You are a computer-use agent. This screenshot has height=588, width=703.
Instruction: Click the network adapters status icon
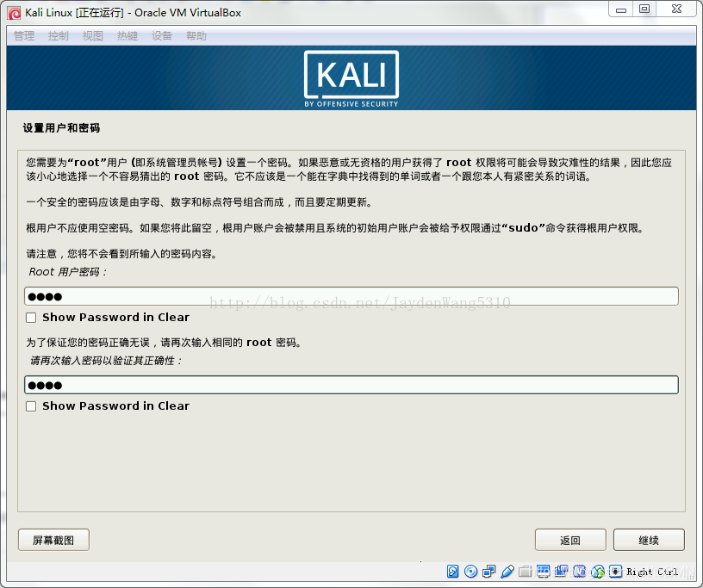[x=488, y=572]
